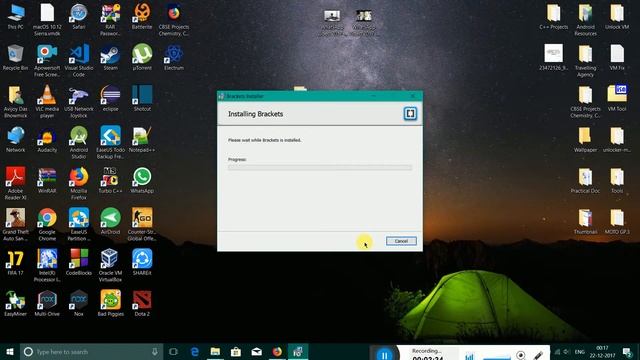Click the microphone icon in search box
The height and width of the screenshot is (360, 640).
pos(155,351)
